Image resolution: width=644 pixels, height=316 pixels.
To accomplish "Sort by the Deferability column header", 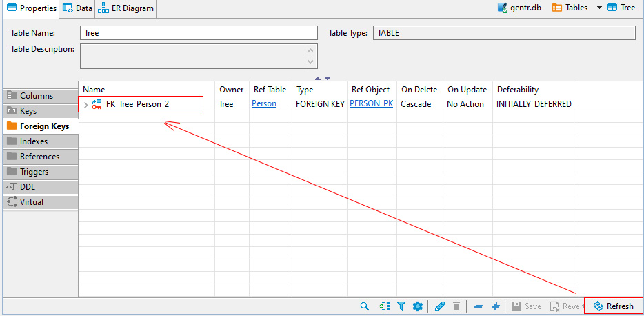I will (x=533, y=90).
